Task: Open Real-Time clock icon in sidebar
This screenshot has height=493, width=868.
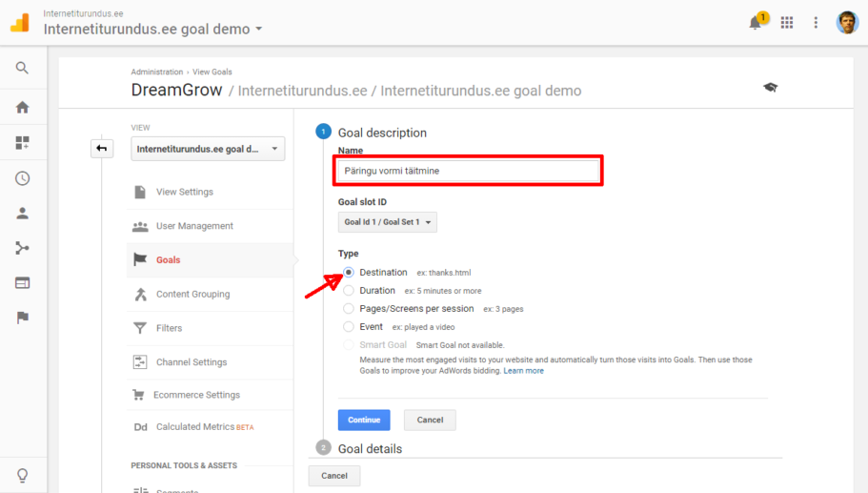Action: click(22, 178)
